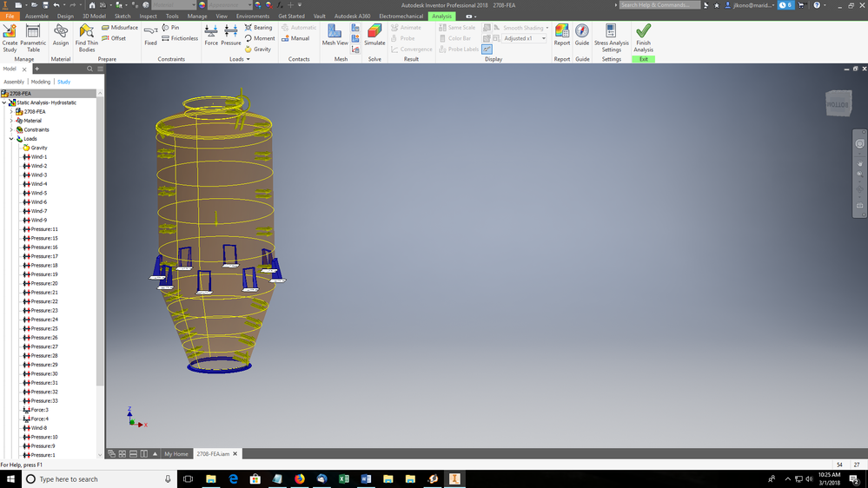Viewport: 868px width, 488px height.
Task: Open the Assemble ribbon tab
Action: click(x=36, y=16)
